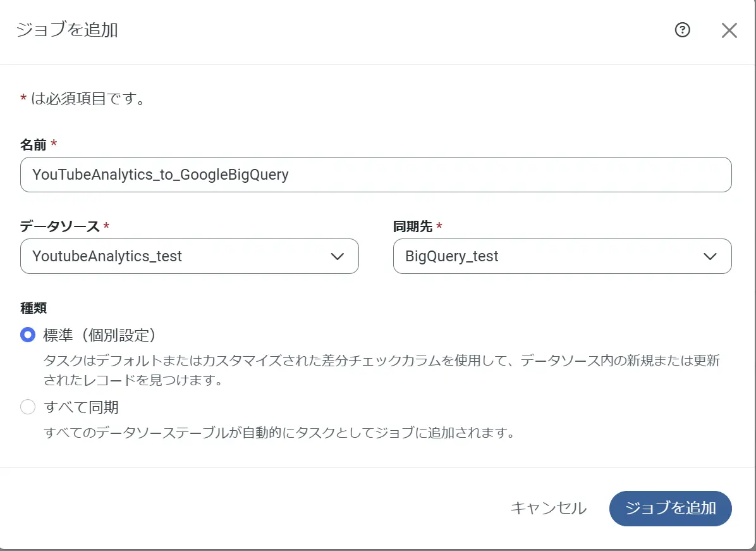Click the 種類 section heading
Viewport: 756px width, 551px height.
pos(34,308)
